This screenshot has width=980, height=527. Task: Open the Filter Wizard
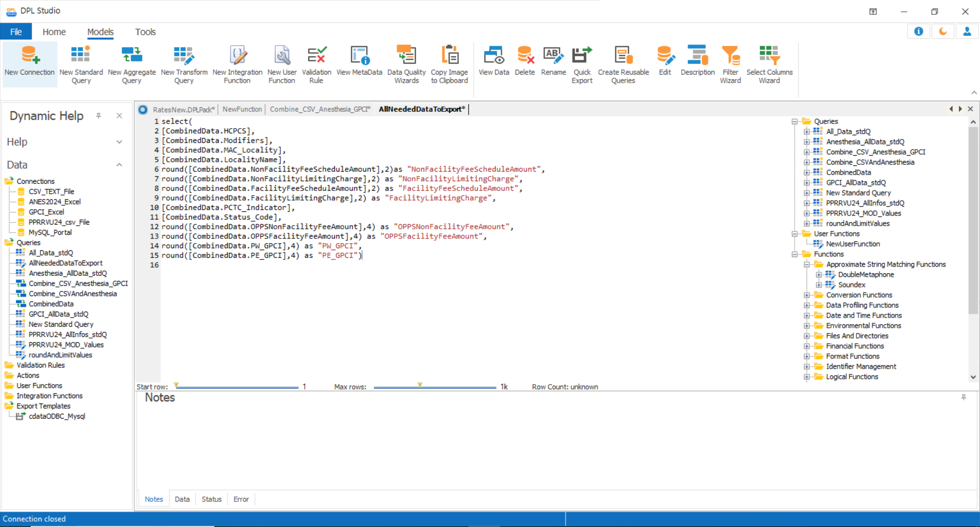click(x=730, y=55)
